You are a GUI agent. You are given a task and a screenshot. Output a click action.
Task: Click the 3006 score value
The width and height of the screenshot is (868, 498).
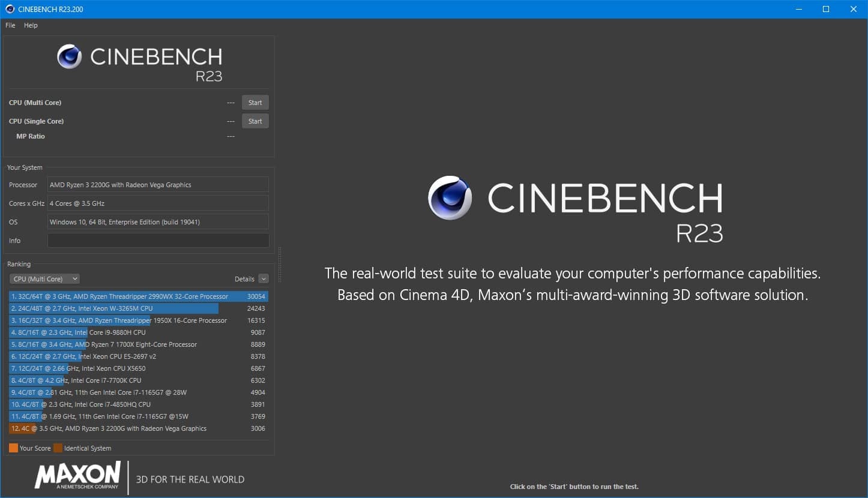click(x=258, y=428)
